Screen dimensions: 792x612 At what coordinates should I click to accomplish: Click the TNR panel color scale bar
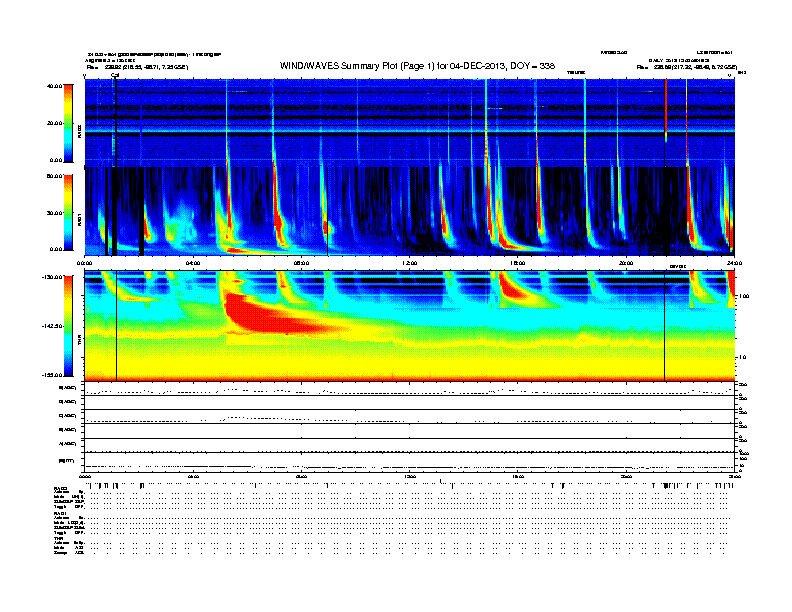[68, 326]
